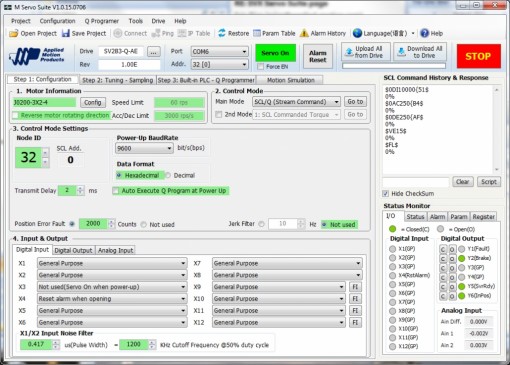Click the Upload All from Drive button
This screenshot has width=510, height=365.
[366, 52]
